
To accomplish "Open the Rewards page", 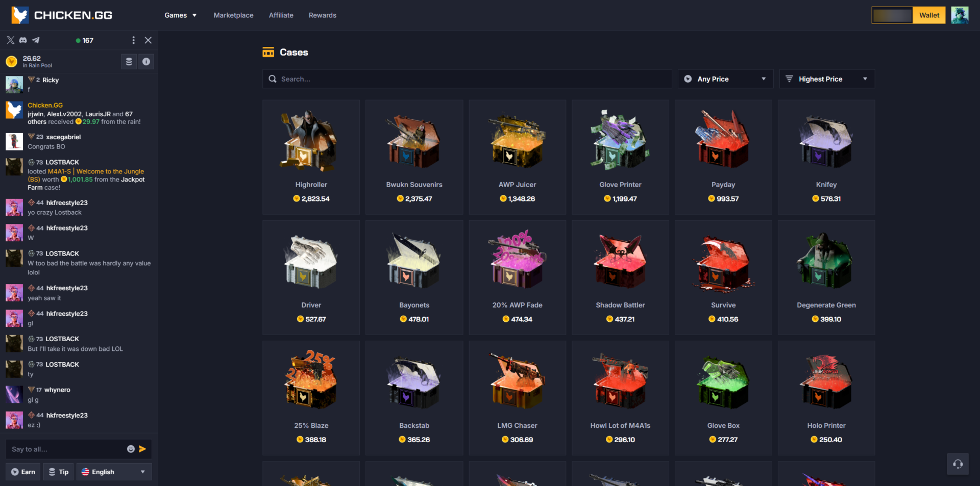I will [x=323, y=15].
